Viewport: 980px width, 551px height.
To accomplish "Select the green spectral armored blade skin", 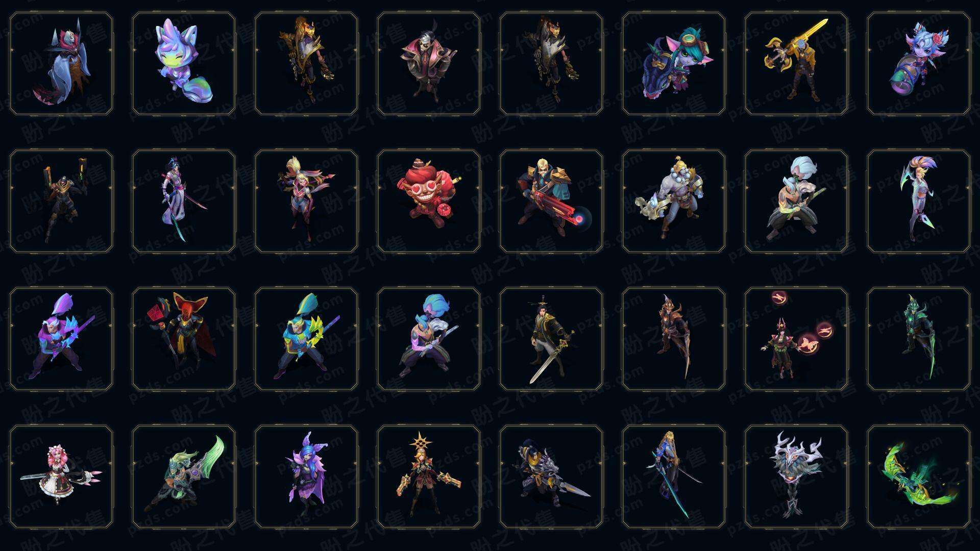I will pos(919,339).
